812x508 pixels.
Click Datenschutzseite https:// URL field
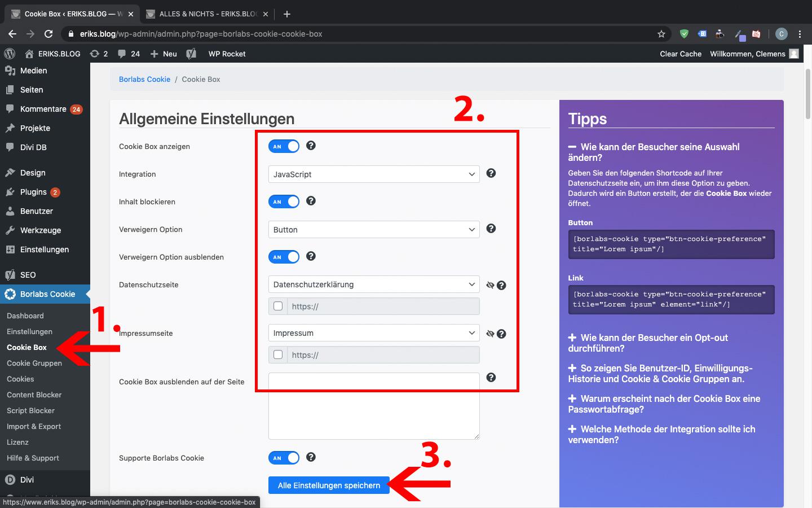pyautogui.click(x=383, y=306)
